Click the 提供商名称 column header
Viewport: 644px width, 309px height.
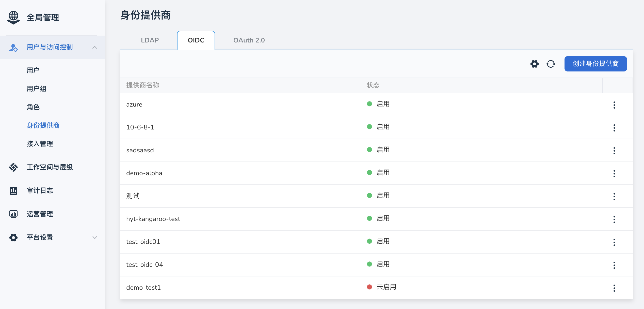pyautogui.click(x=143, y=85)
